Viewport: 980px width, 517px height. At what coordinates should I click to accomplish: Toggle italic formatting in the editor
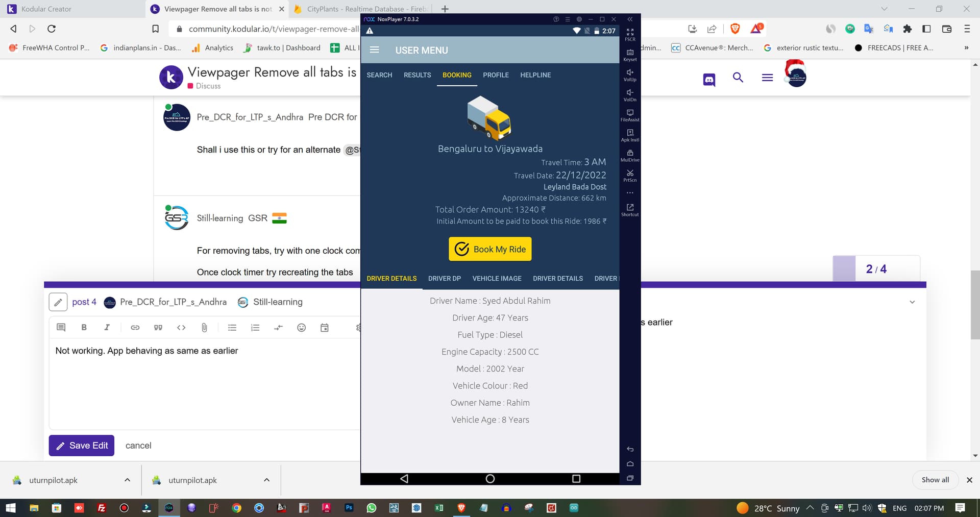[x=107, y=327]
